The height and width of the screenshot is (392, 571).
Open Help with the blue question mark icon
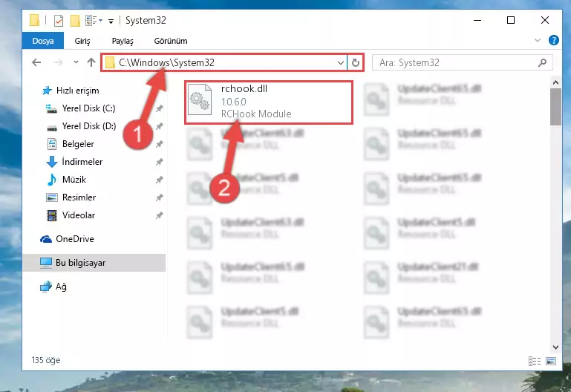tap(553, 40)
